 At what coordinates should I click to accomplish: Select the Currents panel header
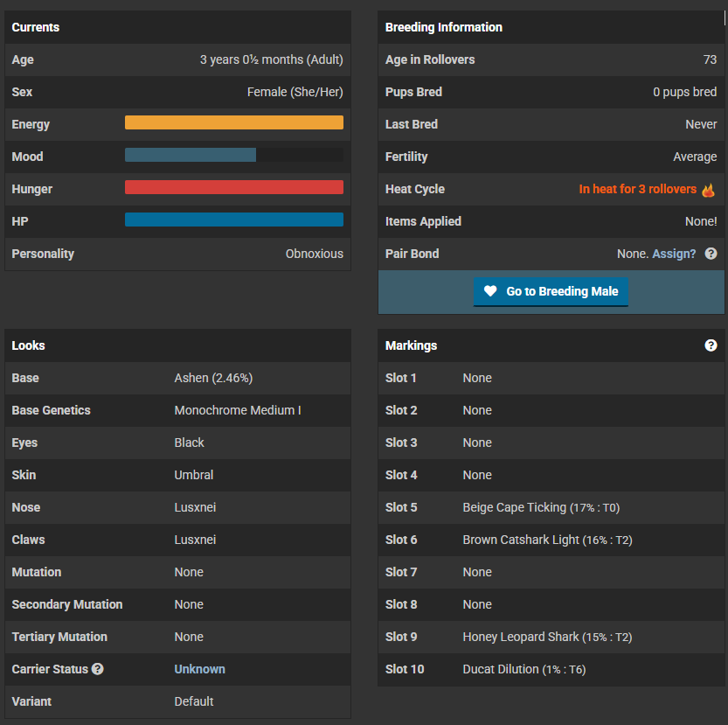click(177, 27)
